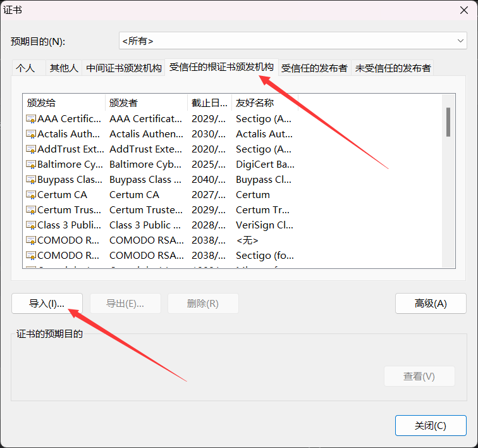
Task: Click the certificate list vertical scrollbar
Action: tap(448, 121)
